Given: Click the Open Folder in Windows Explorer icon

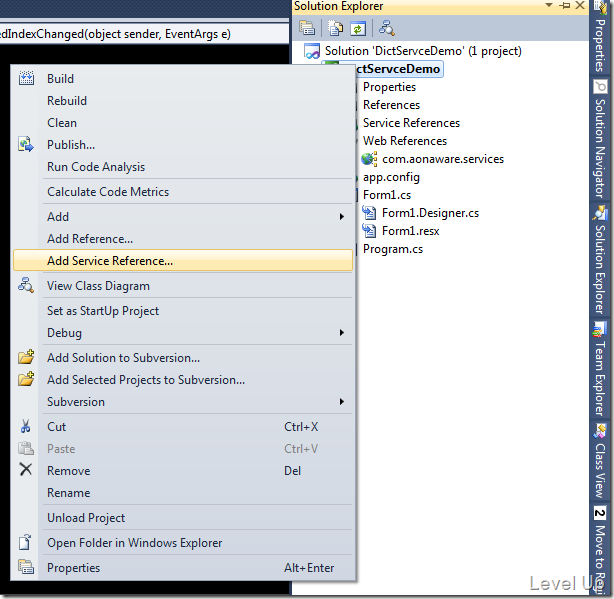Looking at the screenshot, I should tap(25, 542).
